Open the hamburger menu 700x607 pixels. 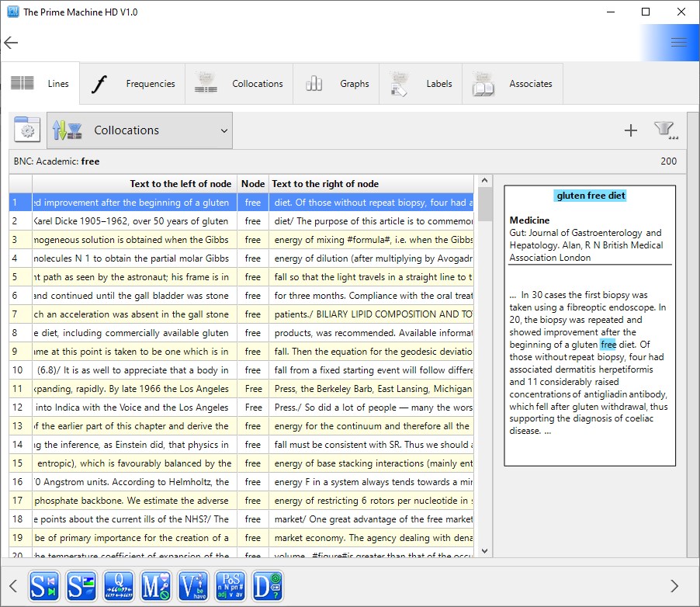pos(678,43)
